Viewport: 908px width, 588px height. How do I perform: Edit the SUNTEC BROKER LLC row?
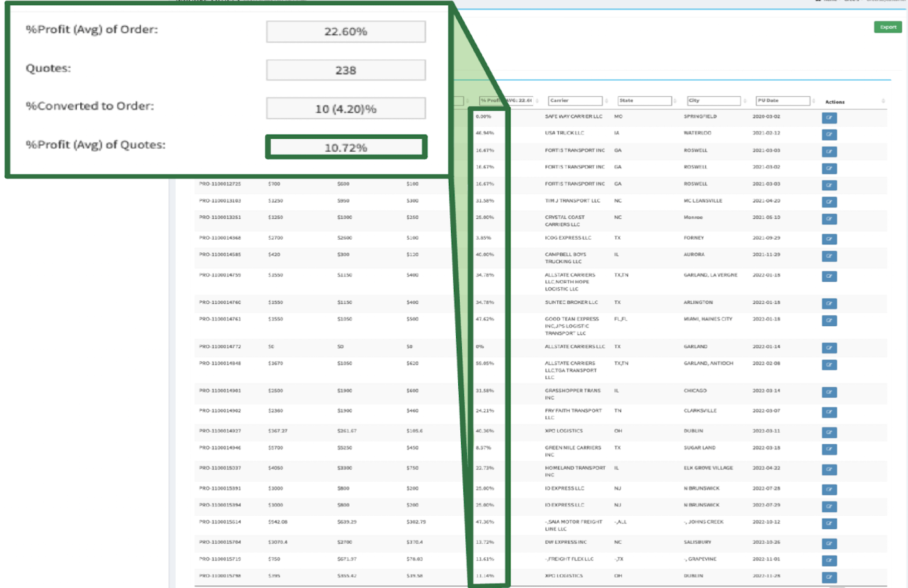pos(829,303)
